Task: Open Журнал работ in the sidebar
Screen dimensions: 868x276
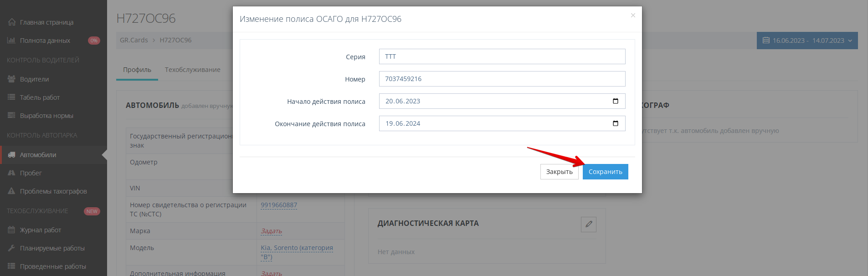Action: pyautogui.click(x=40, y=230)
